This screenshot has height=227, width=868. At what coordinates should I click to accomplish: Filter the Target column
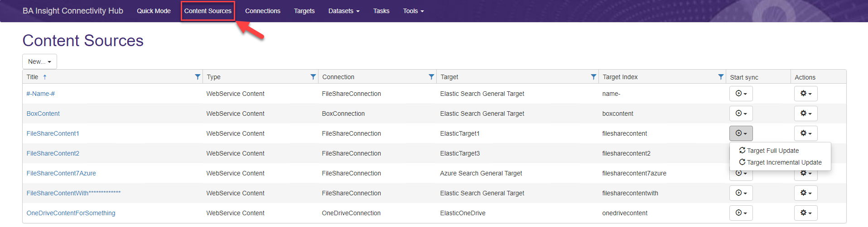click(593, 77)
